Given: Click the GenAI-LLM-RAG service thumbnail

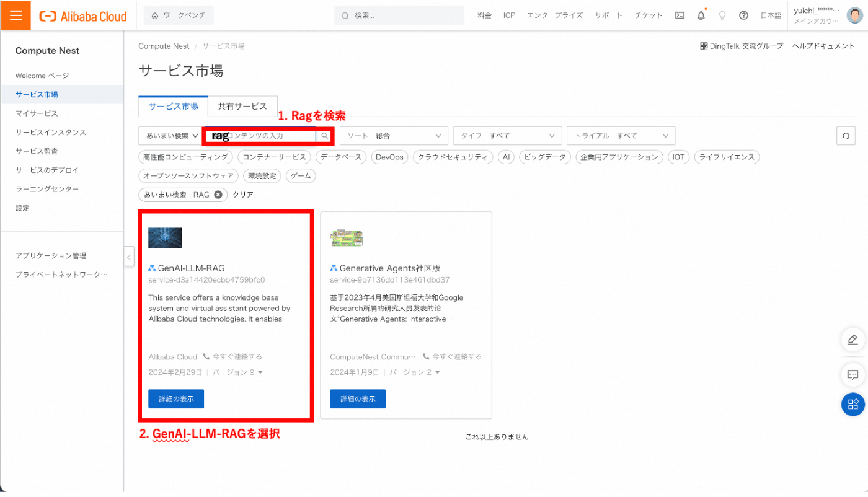Looking at the screenshot, I should coord(165,238).
